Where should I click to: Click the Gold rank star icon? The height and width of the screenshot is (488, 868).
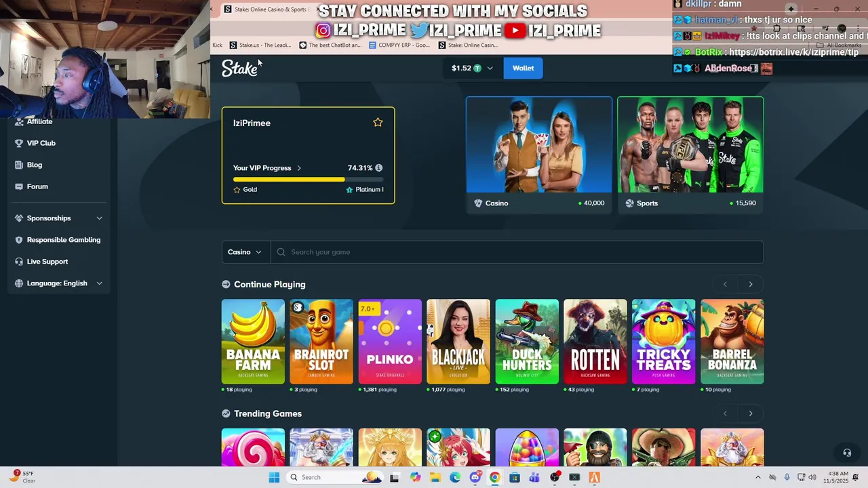click(237, 190)
